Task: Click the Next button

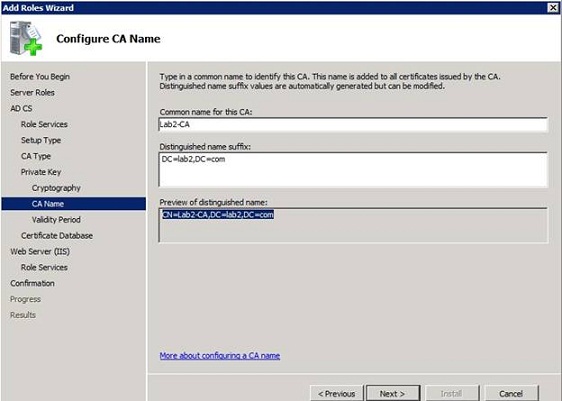Action: click(392, 393)
